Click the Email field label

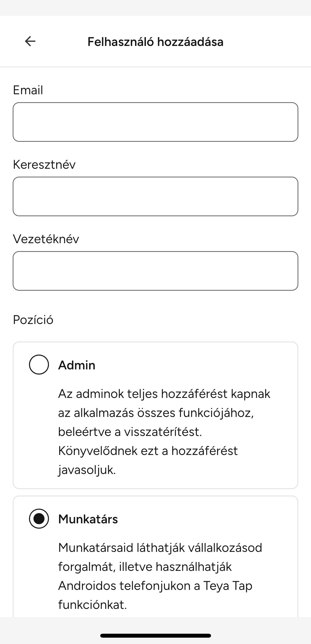28,90
